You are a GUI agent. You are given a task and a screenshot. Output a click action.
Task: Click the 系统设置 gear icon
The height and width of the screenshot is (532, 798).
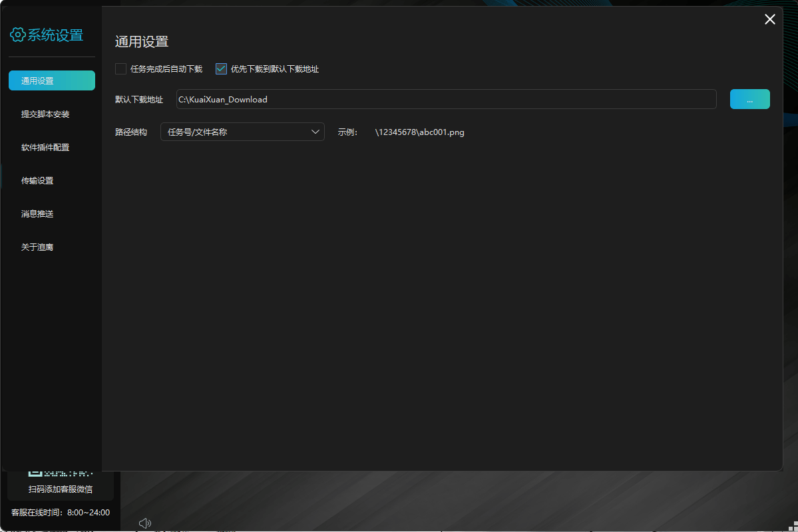(x=17, y=35)
